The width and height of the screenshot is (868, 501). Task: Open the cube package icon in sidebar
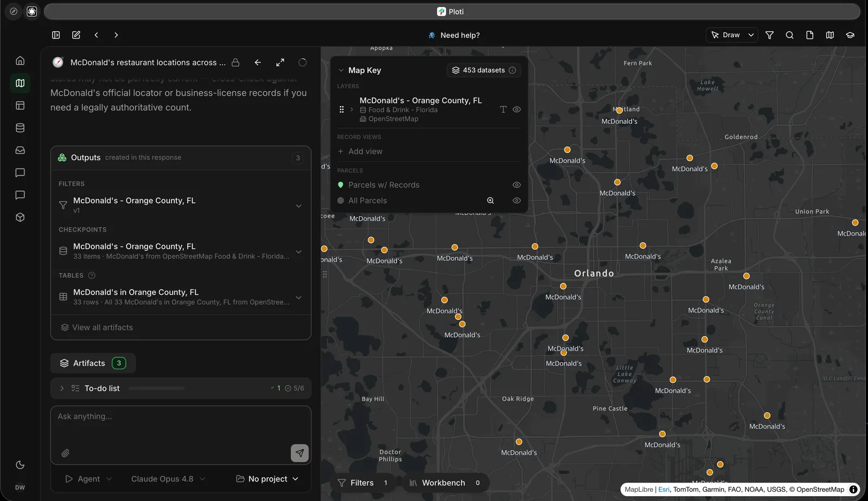coord(20,217)
